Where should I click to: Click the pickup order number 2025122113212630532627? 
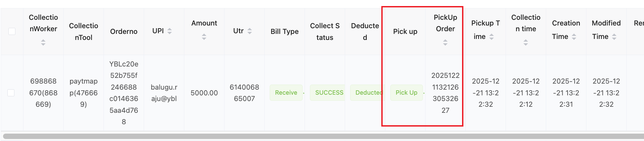445,93
